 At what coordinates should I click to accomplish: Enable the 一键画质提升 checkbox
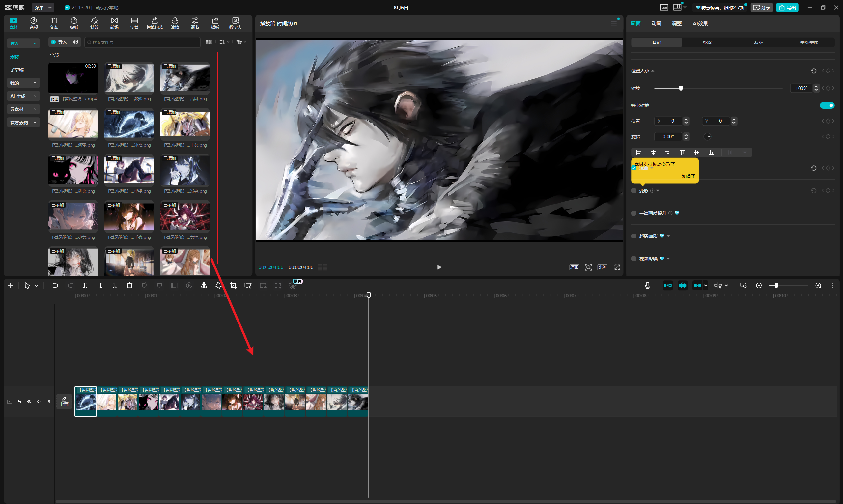point(634,213)
